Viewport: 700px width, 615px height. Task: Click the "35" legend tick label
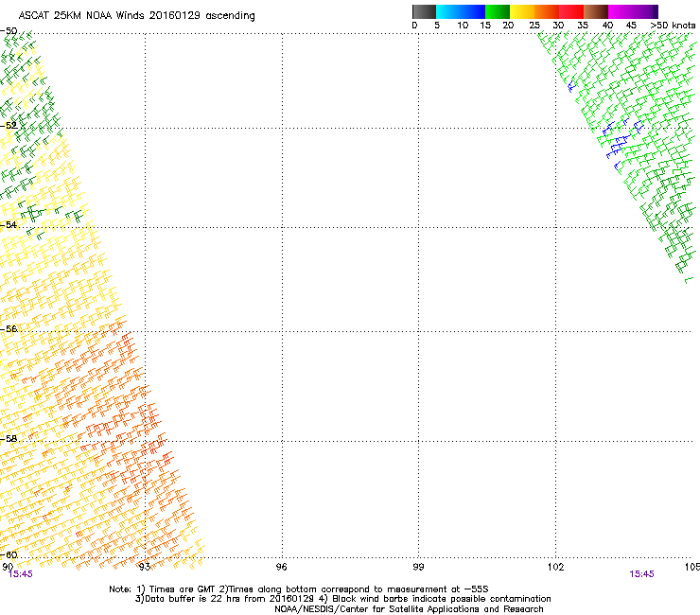[583, 26]
